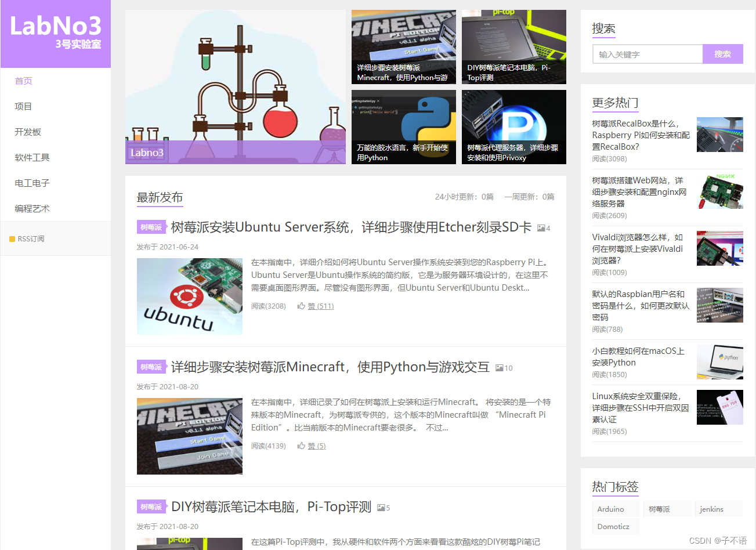Screen dimensions: 756x550
Task: Go to the 开发板 section
Action: point(28,132)
